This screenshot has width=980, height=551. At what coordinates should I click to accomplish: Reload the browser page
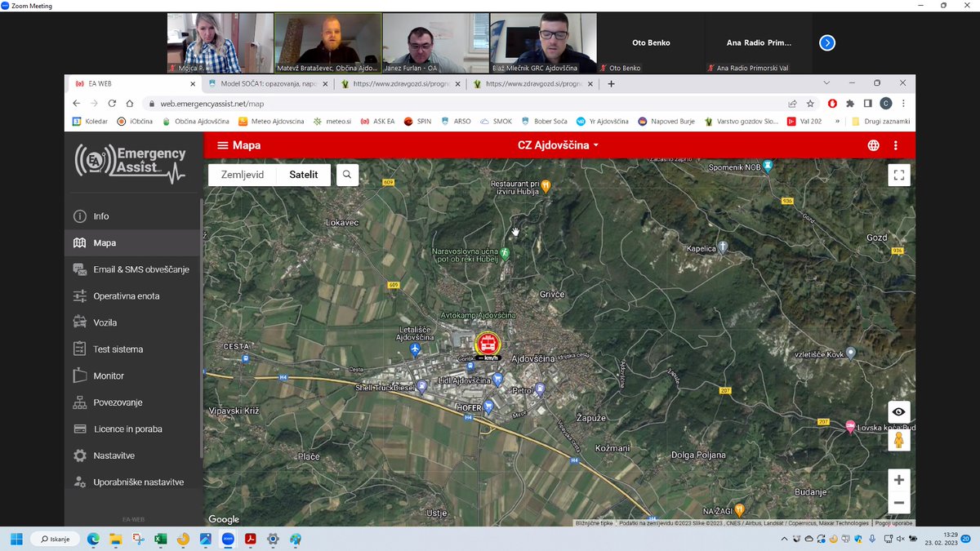(x=112, y=104)
